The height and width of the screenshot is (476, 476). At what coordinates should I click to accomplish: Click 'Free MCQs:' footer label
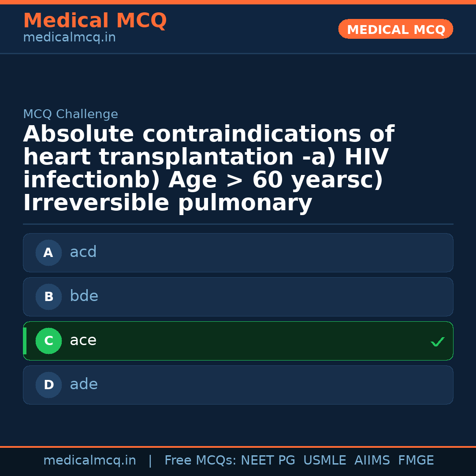(x=200, y=461)
